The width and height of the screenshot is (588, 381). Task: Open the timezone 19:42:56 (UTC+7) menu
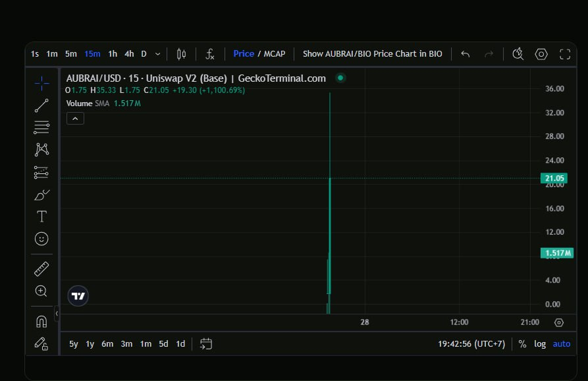pos(471,344)
